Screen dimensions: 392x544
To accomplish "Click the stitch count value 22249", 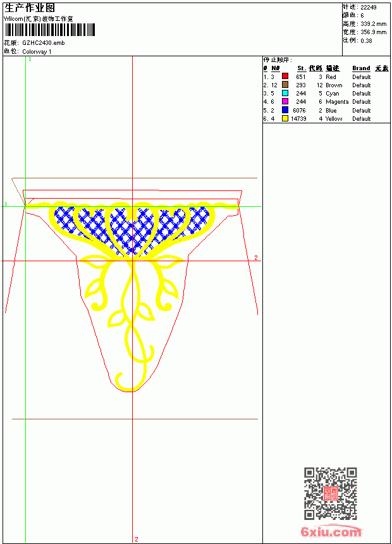I will point(369,8).
